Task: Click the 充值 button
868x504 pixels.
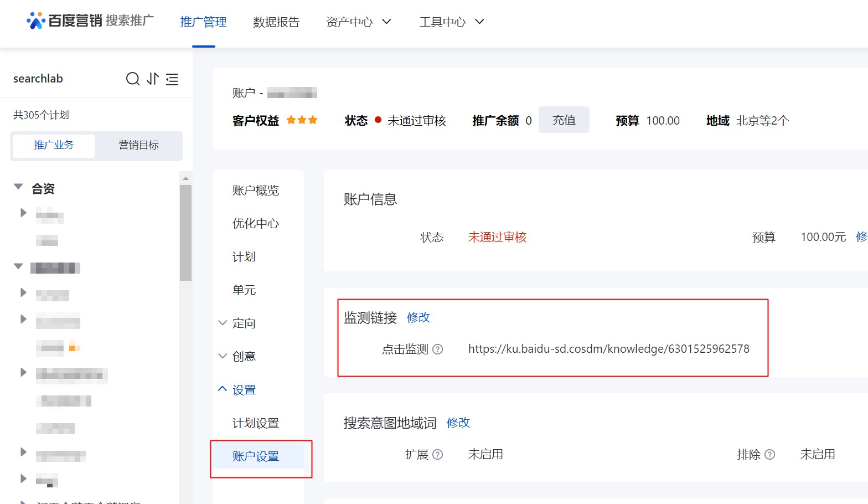Action: point(564,120)
